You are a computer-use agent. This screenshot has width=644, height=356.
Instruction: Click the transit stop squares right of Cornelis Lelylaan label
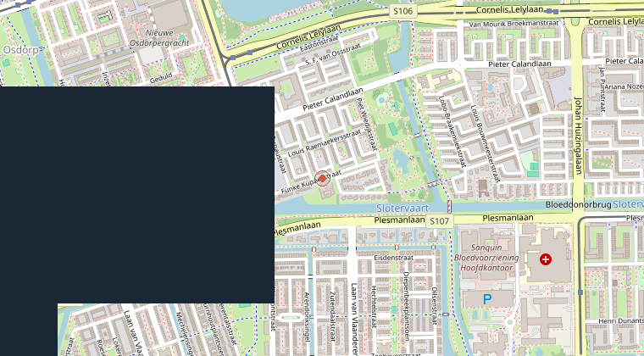[552, 11]
